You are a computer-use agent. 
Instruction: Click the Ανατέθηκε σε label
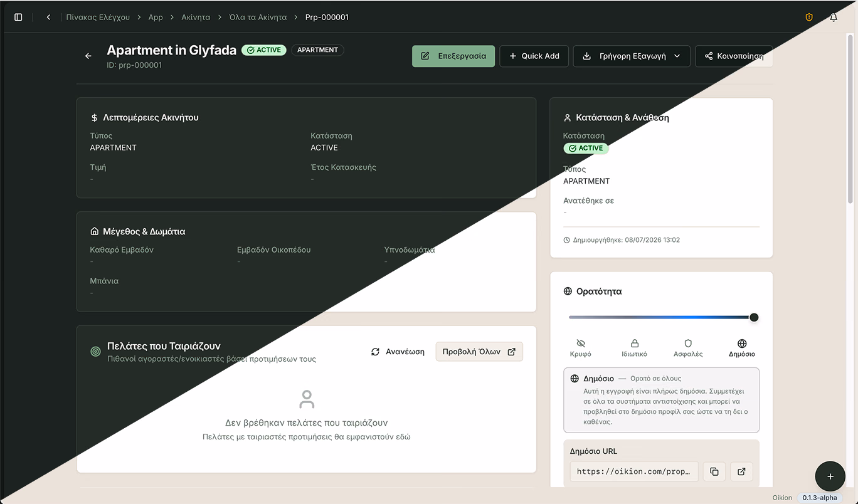(x=588, y=201)
